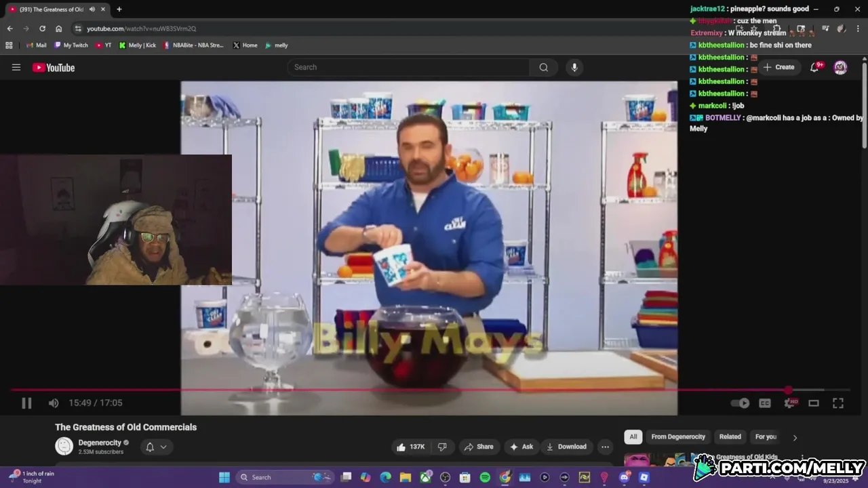868x488 pixels.
Task: Select the All filter chip
Action: point(633,436)
